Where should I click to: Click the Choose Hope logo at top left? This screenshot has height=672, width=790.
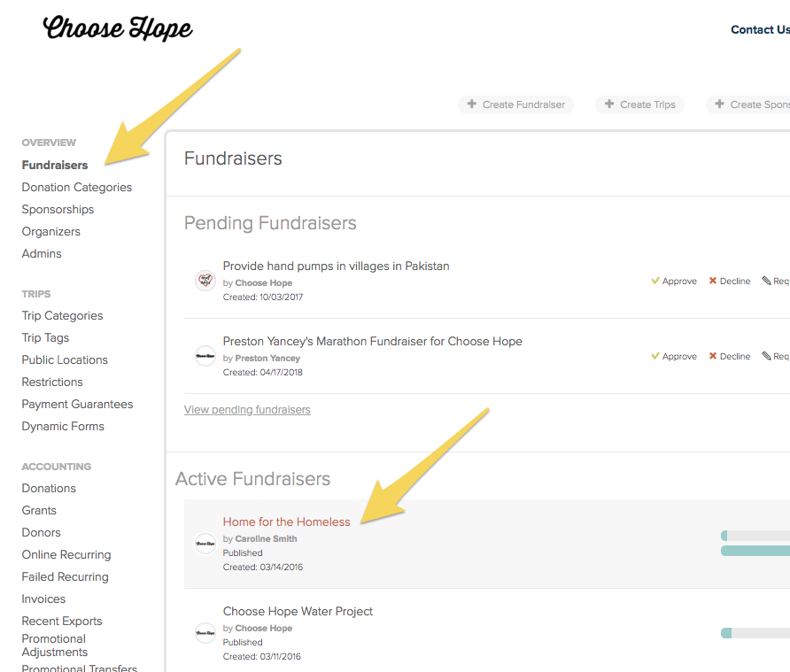[118, 27]
